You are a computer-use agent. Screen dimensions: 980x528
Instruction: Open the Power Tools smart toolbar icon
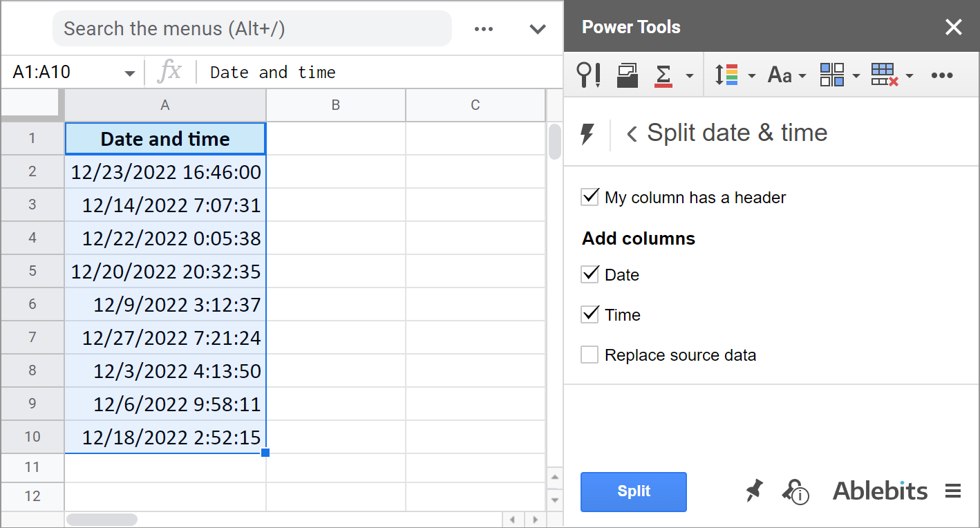(588, 75)
